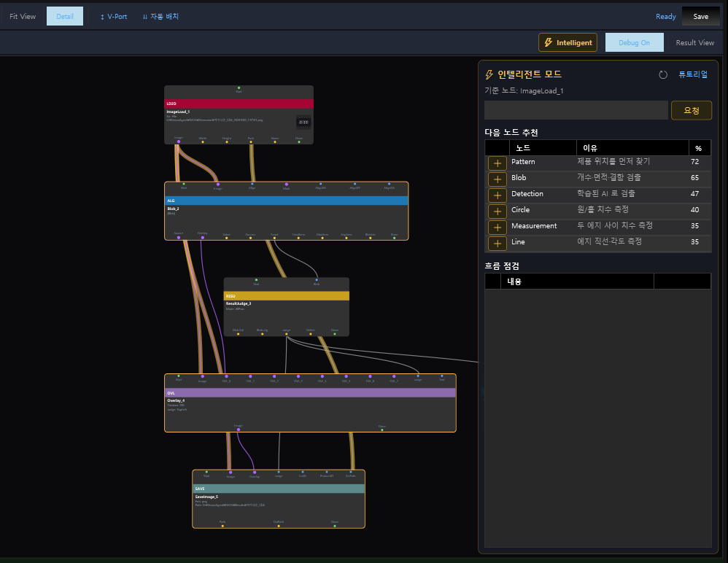The height and width of the screenshot is (563, 728).
Task: Click the Blob input port of ResultJudge_3
Action: [317, 280]
